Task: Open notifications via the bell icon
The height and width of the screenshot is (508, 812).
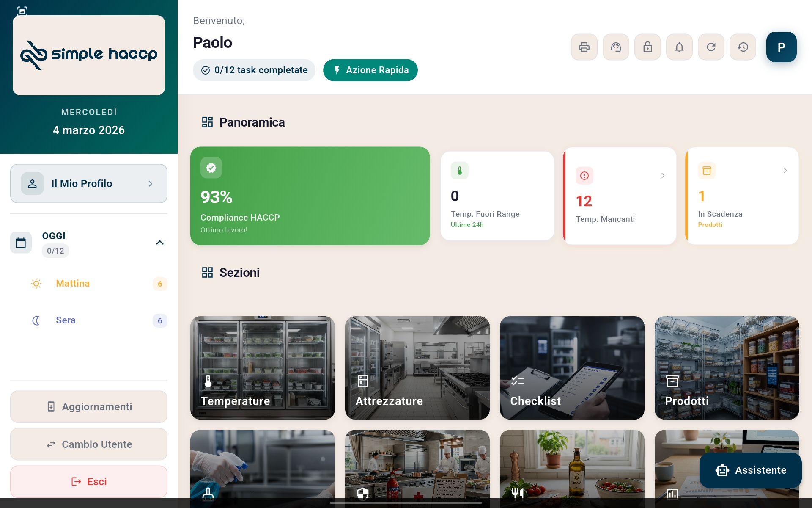Action: [x=679, y=47]
